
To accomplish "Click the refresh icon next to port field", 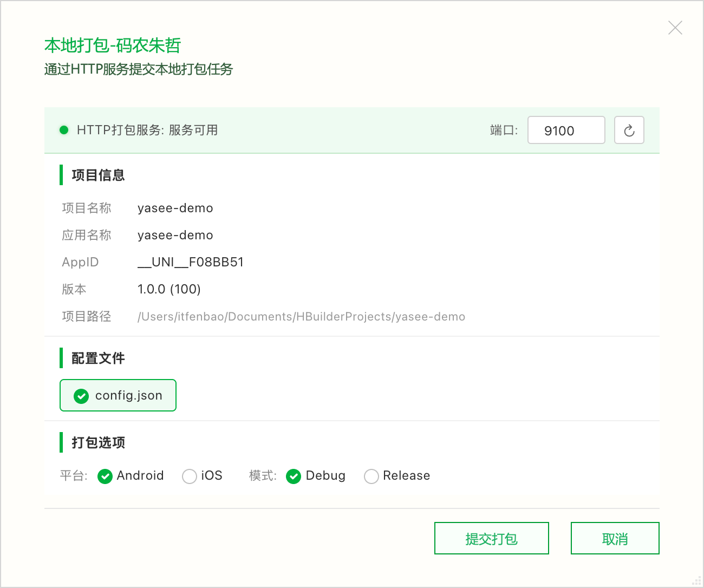I will click(629, 130).
